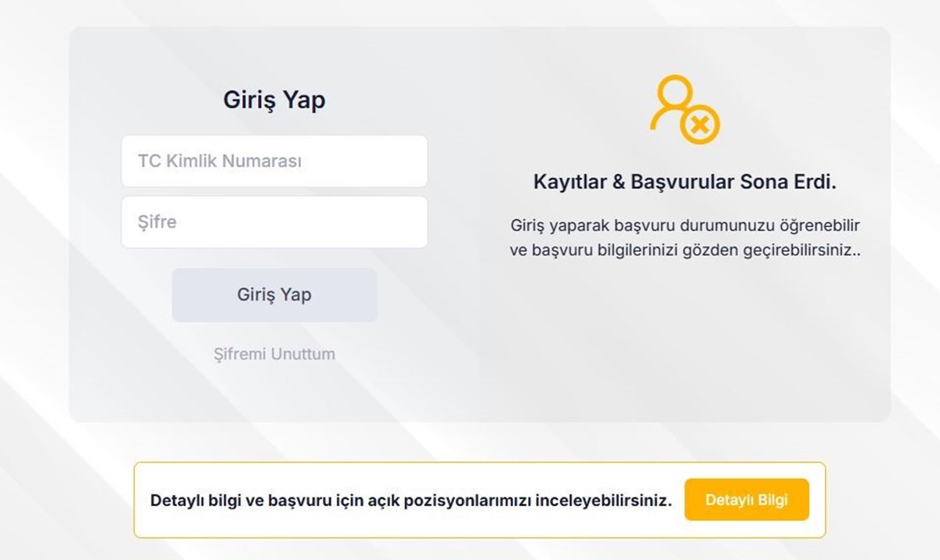Click the Kayıtlar & Başvurular Sona Erdi heading
Screen dimensions: 940x560
(x=685, y=182)
